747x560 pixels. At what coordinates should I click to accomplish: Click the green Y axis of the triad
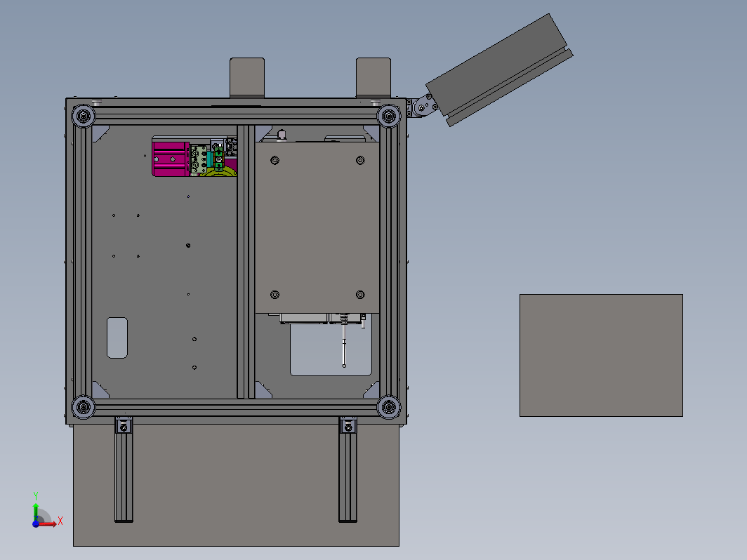[36, 512]
